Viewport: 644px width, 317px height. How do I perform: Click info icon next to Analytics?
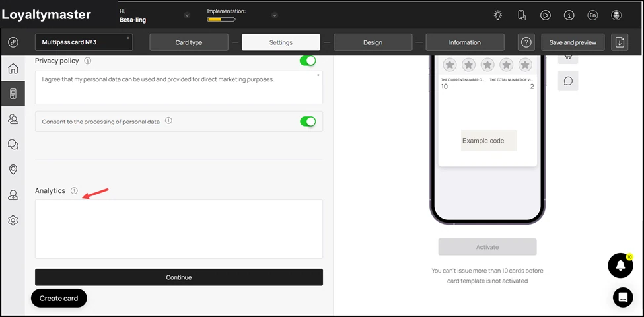pyautogui.click(x=74, y=190)
